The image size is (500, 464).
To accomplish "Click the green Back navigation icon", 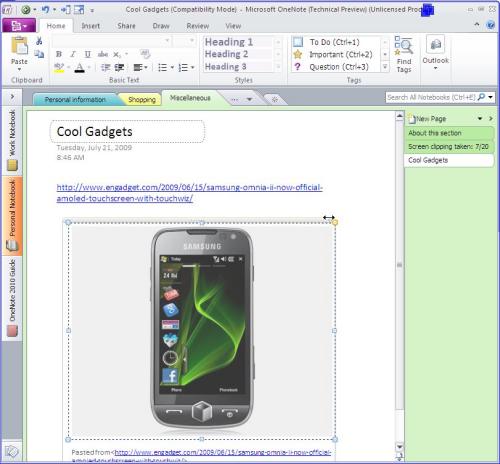I will (x=26, y=10).
